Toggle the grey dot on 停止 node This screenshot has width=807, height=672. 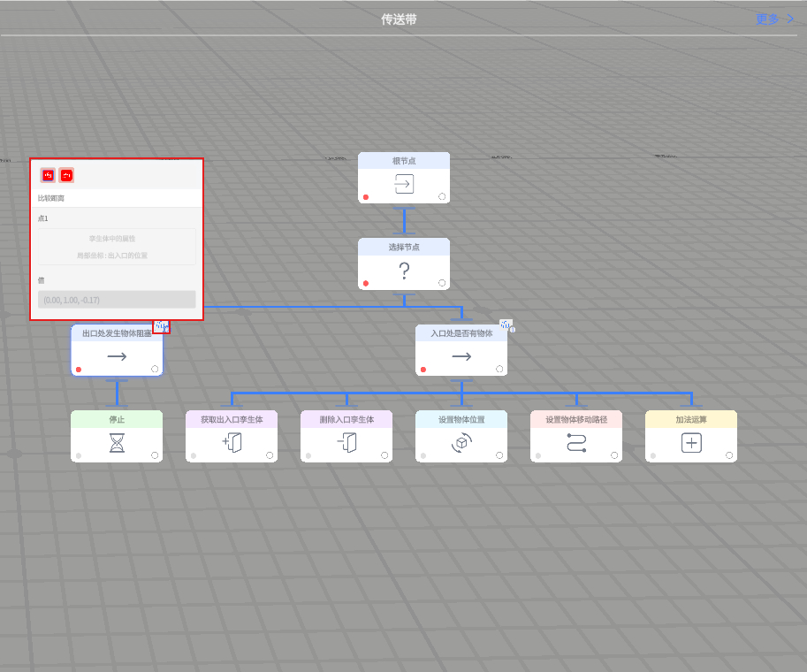[x=79, y=455]
